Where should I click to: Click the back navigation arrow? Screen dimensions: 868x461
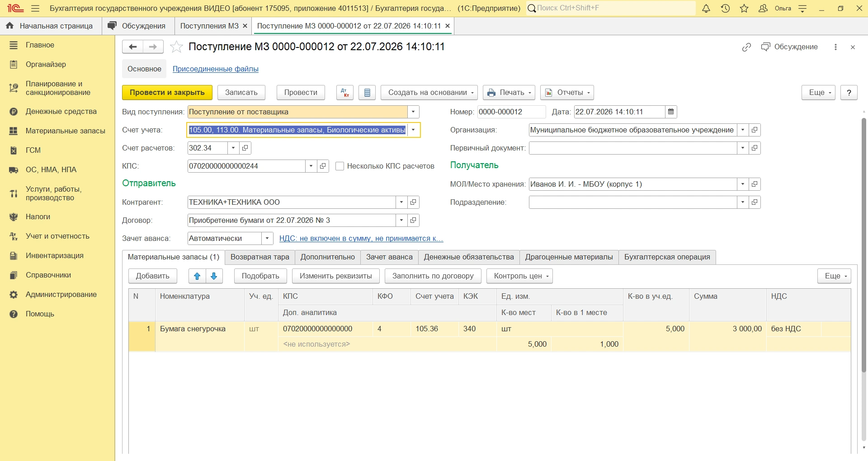click(x=132, y=47)
